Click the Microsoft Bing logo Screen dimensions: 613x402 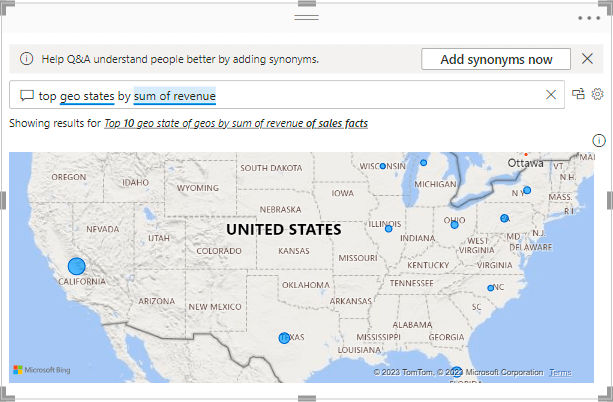(x=42, y=370)
